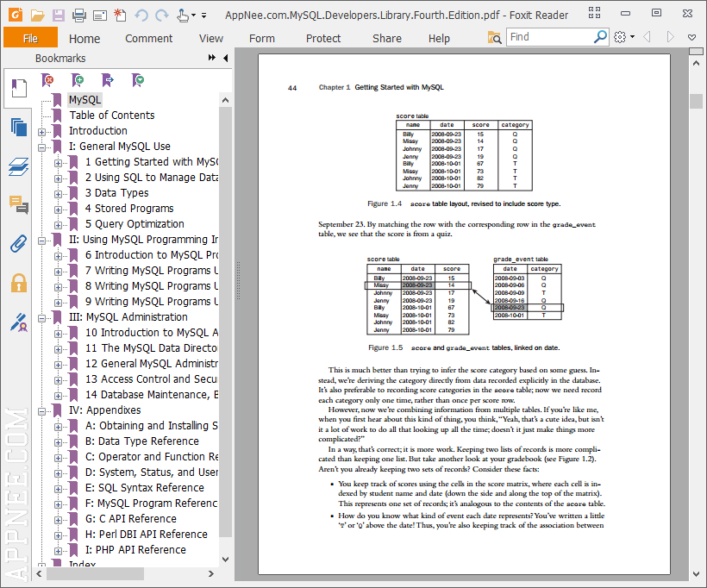This screenshot has height=588, width=707.
Task: Collapse the Bookmarks navigation panel
Action: [225, 58]
